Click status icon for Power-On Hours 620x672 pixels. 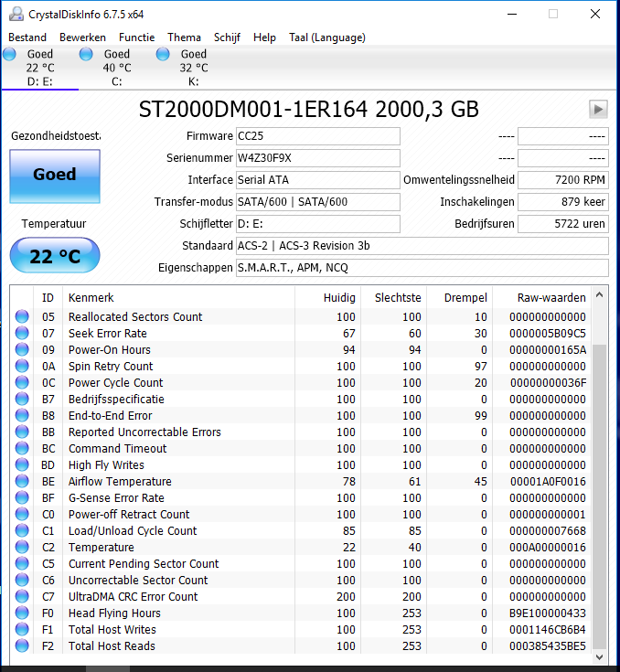coord(22,349)
